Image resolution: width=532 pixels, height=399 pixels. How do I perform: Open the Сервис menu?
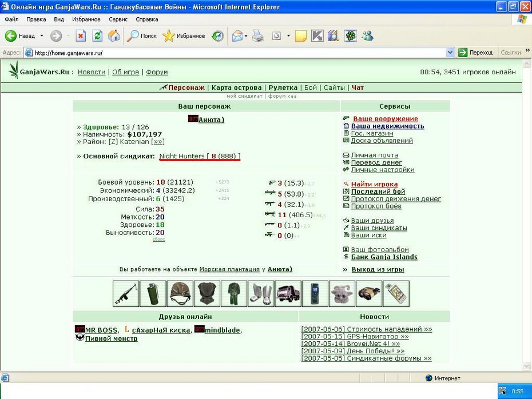(x=118, y=19)
